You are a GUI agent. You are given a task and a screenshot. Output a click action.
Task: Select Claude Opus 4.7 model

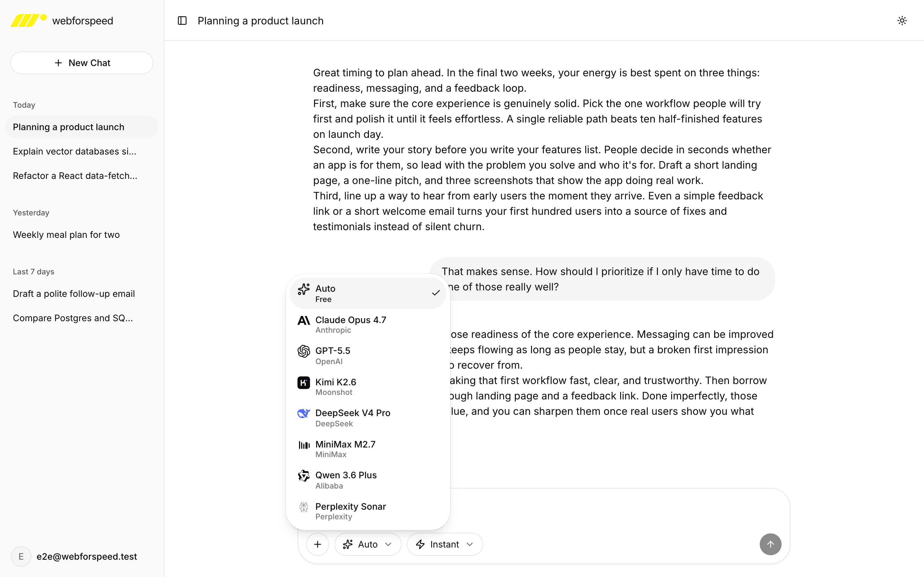(368, 324)
